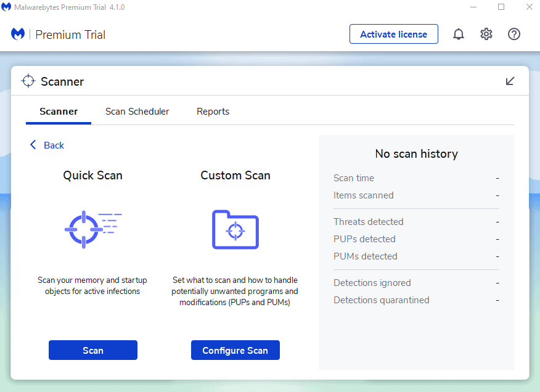Viewport: 540px width, 392px height.
Task: Click the Items scanned row label
Action: [x=363, y=195]
